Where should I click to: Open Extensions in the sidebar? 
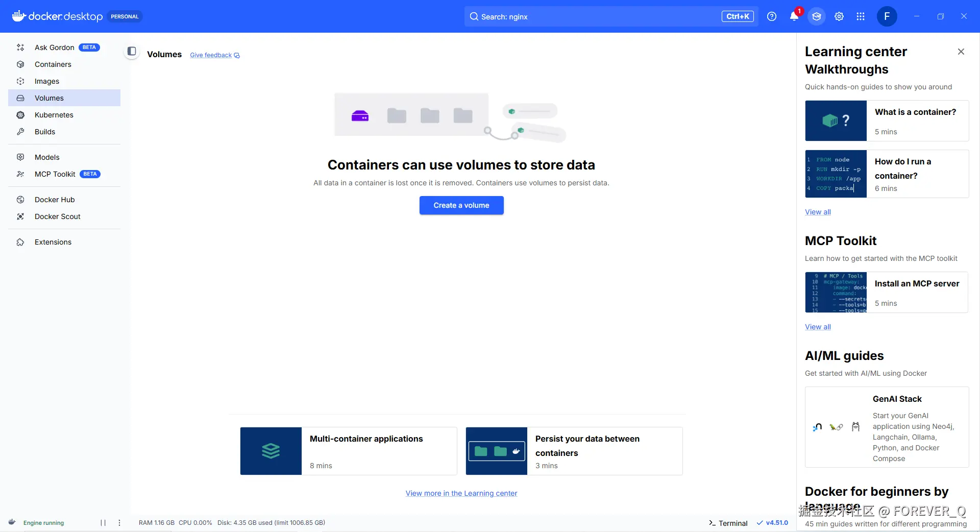(64, 242)
